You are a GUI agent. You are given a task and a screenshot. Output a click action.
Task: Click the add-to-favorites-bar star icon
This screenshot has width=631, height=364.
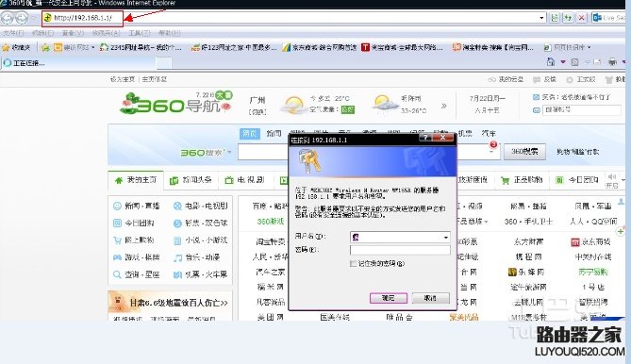click(45, 47)
